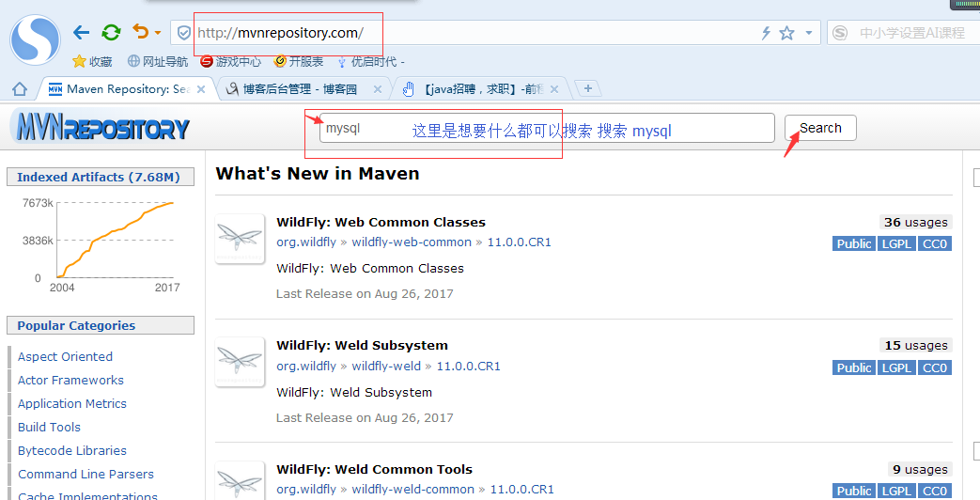Image resolution: width=980 pixels, height=500 pixels.
Task: Open the 游戏中心 bookmark
Action: point(230,61)
